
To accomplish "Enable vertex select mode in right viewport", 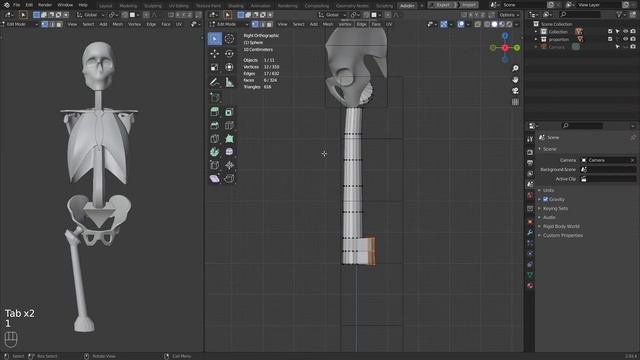I will coord(255,24).
